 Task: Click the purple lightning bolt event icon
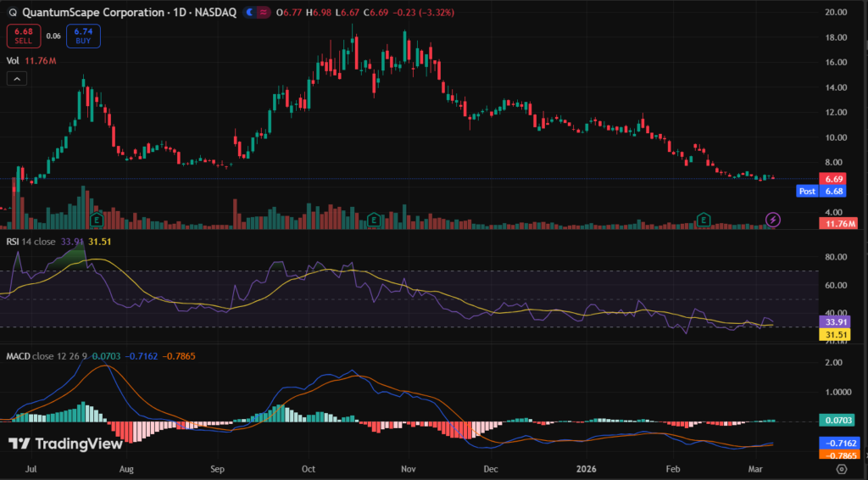coord(773,220)
